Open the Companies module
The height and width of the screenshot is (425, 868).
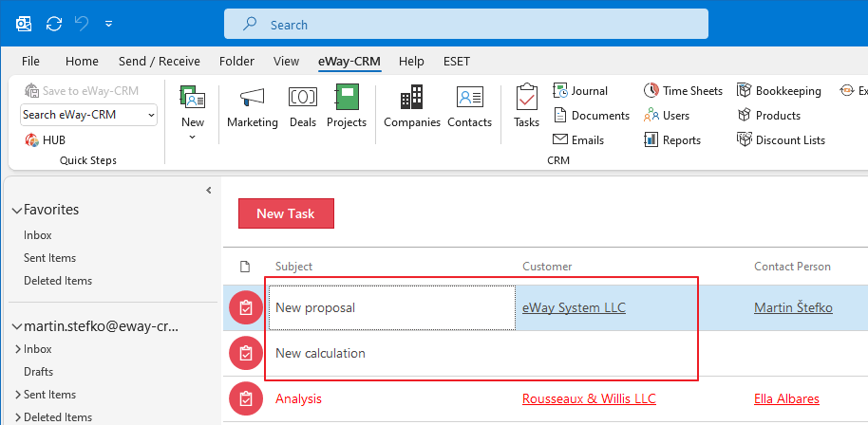(x=412, y=106)
